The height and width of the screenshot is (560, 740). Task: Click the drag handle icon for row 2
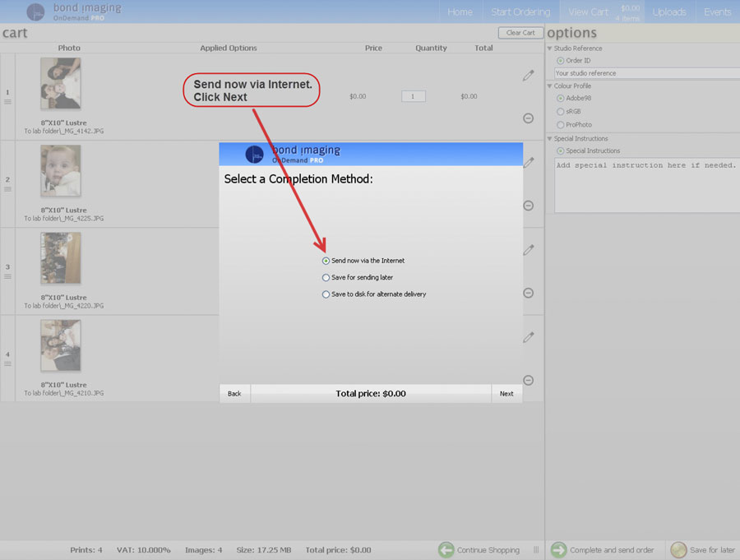(x=8, y=189)
